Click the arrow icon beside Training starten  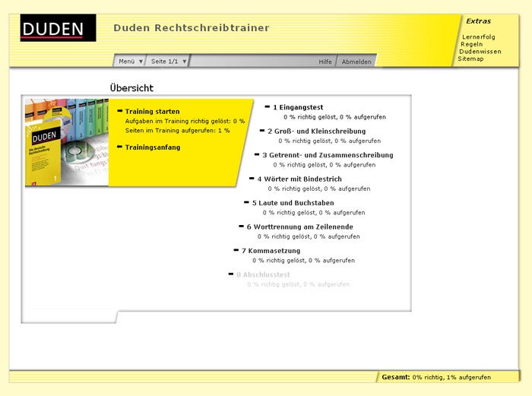coord(119,111)
